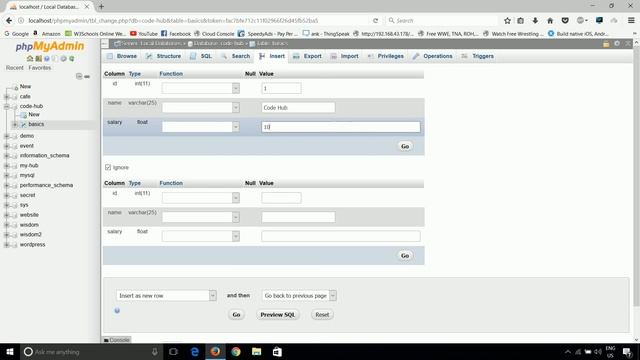Screen dimensions: 640x360
Task: Click the first id value field containing 1
Action: coord(281,88)
